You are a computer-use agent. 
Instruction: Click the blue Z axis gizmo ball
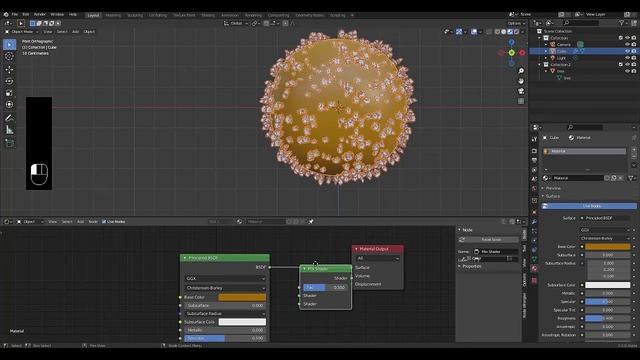pos(511,42)
